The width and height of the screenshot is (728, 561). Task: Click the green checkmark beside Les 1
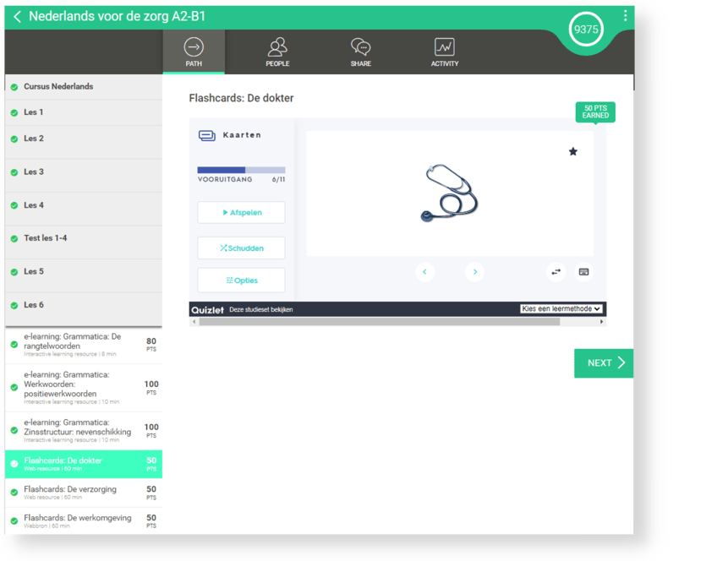[14, 112]
